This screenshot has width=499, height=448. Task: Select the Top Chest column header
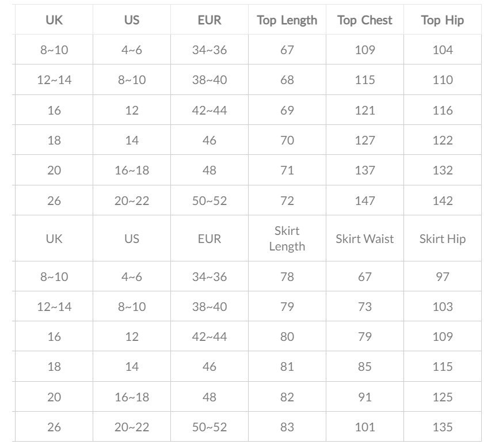pos(365,20)
